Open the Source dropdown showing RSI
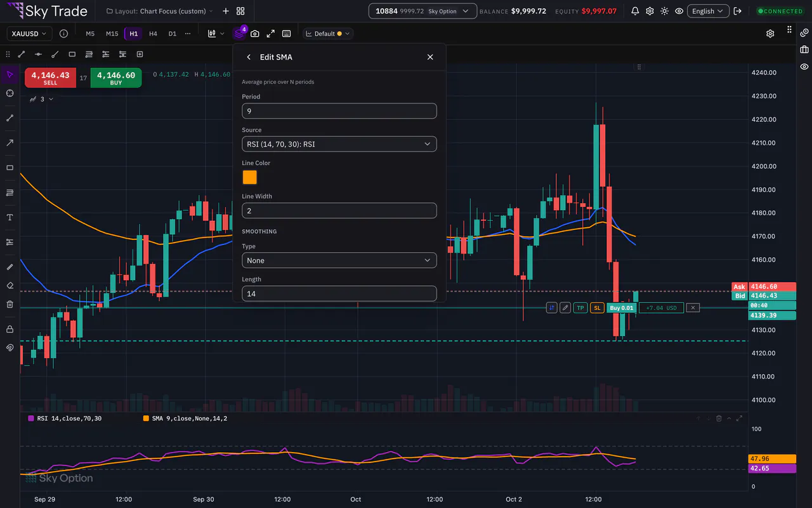Image resolution: width=812 pixels, height=508 pixels. click(339, 144)
